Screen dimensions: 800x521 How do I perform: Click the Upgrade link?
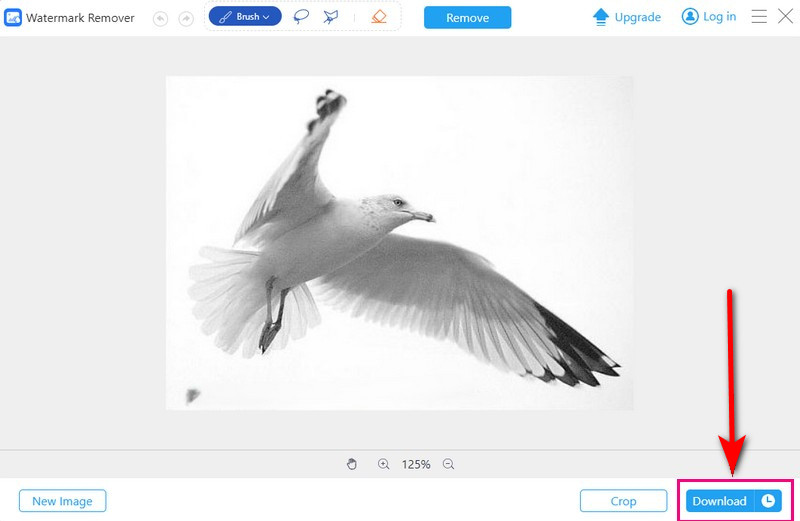tap(627, 17)
